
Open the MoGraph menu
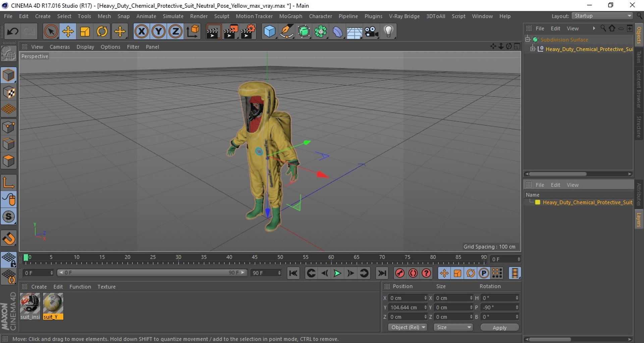pos(290,16)
